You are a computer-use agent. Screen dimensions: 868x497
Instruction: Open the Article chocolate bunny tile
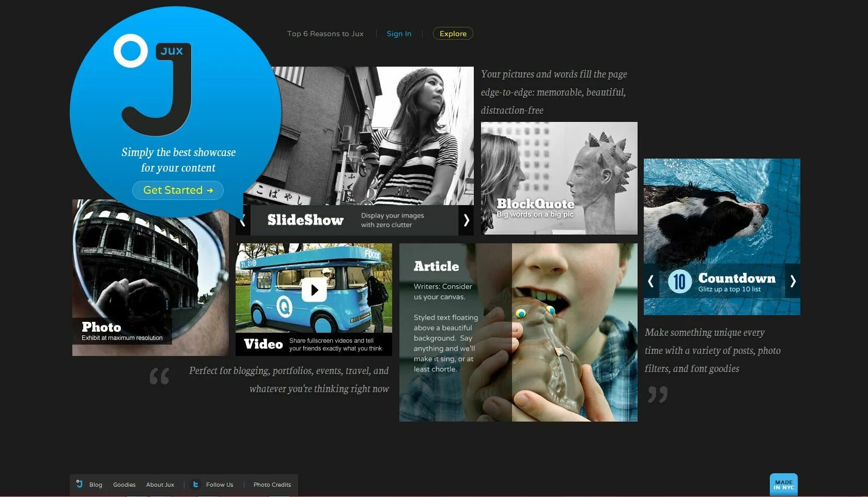point(518,332)
